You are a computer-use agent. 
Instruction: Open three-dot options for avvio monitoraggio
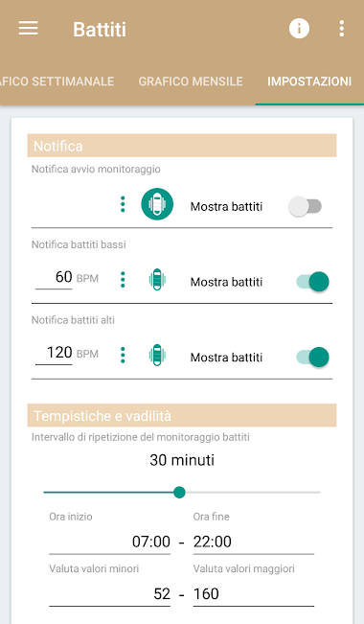click(123, 204)
